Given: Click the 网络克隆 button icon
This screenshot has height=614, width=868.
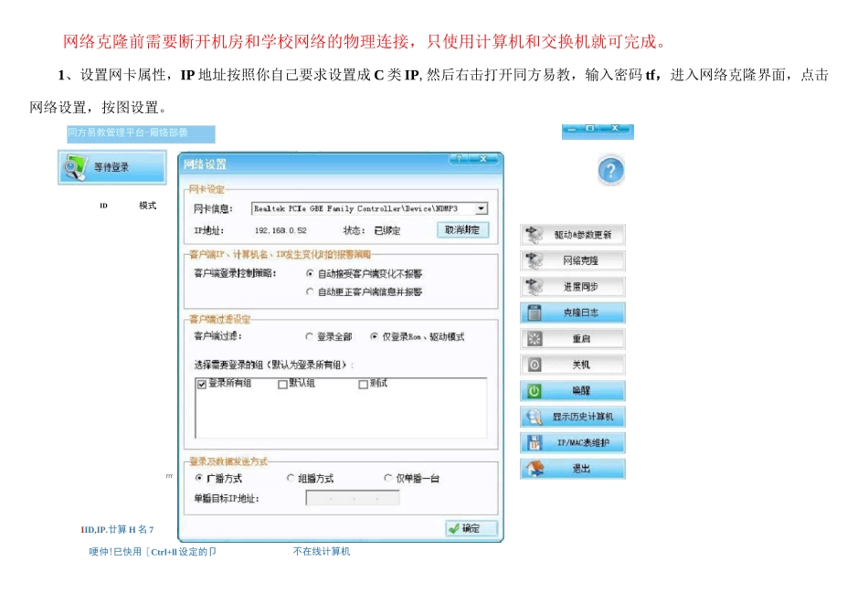Looking at the screenshot, I should (535, 260).
